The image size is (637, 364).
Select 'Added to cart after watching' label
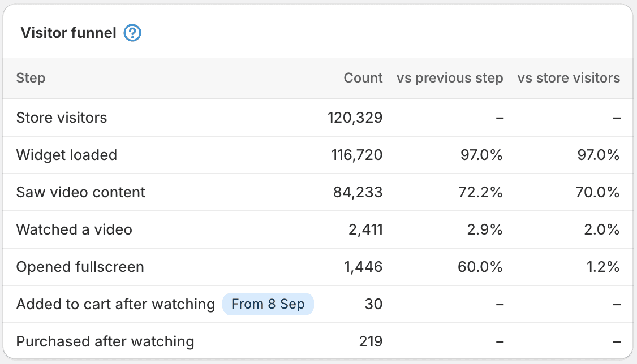point(115,304)
